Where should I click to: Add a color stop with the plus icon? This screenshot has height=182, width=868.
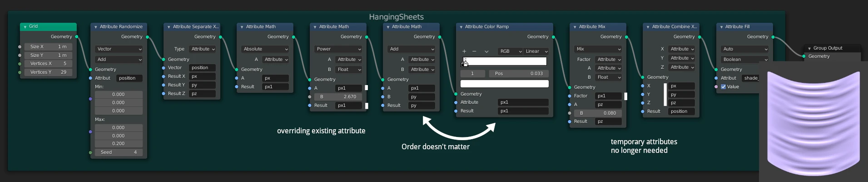point(464,51)
